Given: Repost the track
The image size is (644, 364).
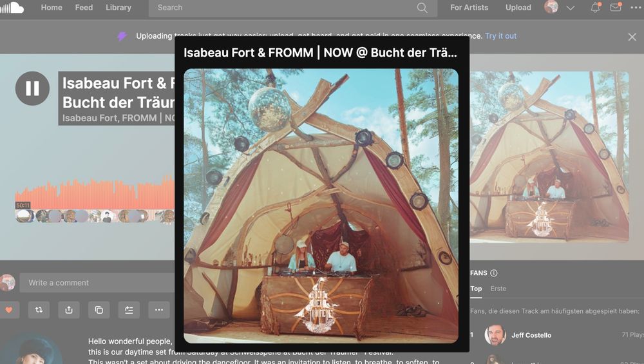Looking at the screenshot, I should point(39,310).
